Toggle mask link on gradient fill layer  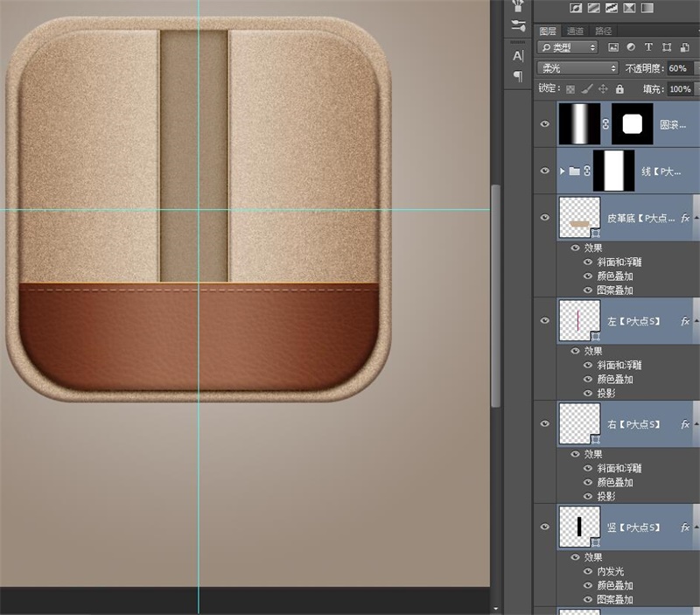click(605, 124)
